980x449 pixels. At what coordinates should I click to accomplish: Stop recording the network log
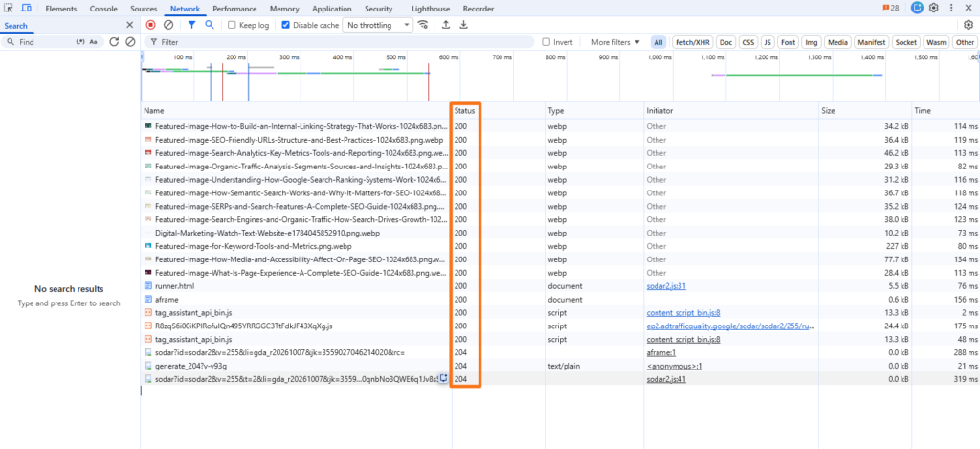click(x=150, y=25)
